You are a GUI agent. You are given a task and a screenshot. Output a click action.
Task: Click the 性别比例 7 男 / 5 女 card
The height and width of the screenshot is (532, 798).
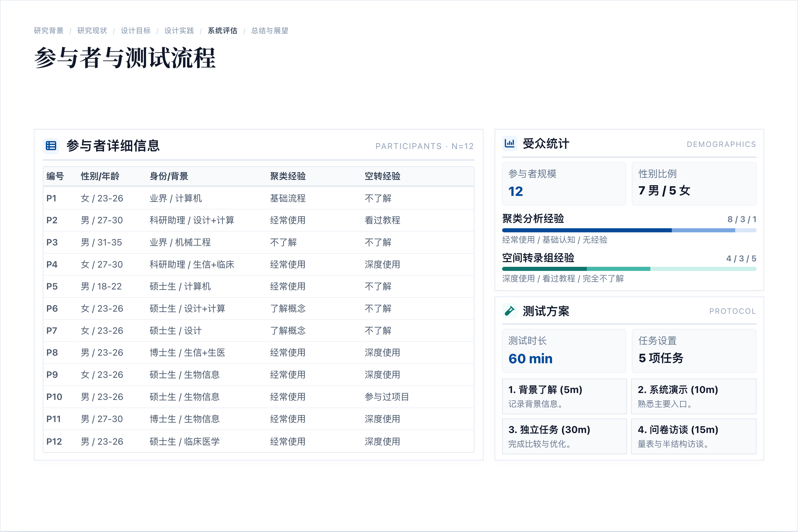click(x=694, y=184)
